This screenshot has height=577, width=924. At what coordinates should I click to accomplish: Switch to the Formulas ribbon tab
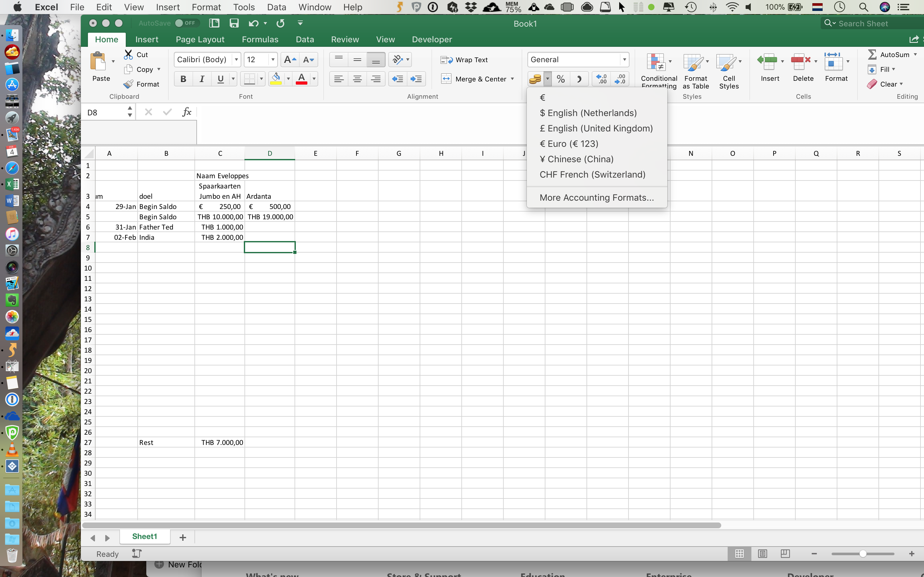click(x=260, y=39)
